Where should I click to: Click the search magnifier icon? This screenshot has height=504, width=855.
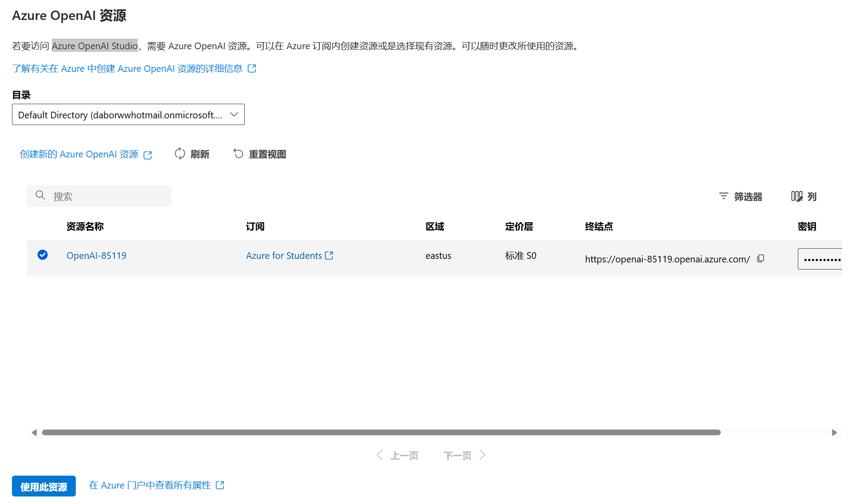40,195
